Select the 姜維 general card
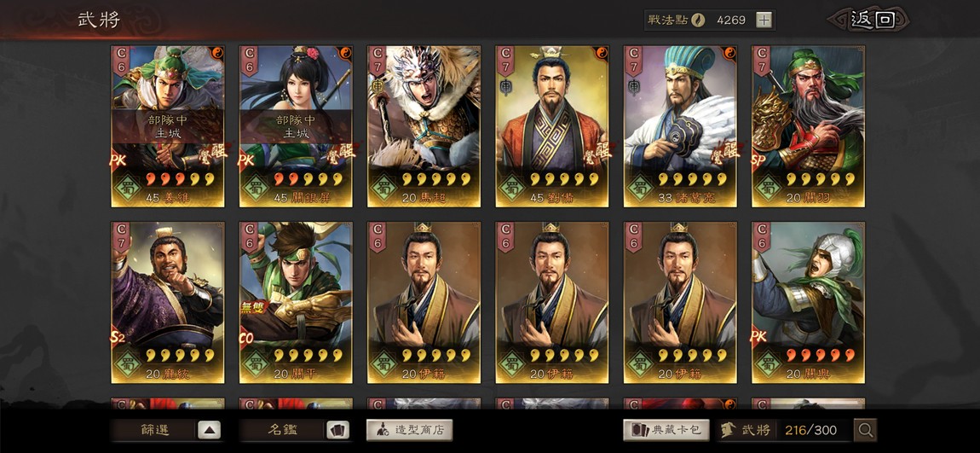This screenshot has height=453, width=980. coord(168,126)
